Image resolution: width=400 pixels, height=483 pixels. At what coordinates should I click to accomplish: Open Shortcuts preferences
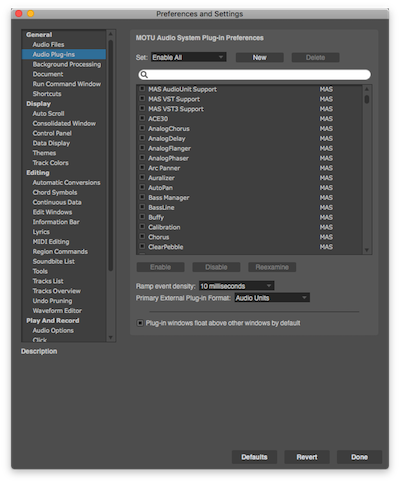[x=47, y=94]
